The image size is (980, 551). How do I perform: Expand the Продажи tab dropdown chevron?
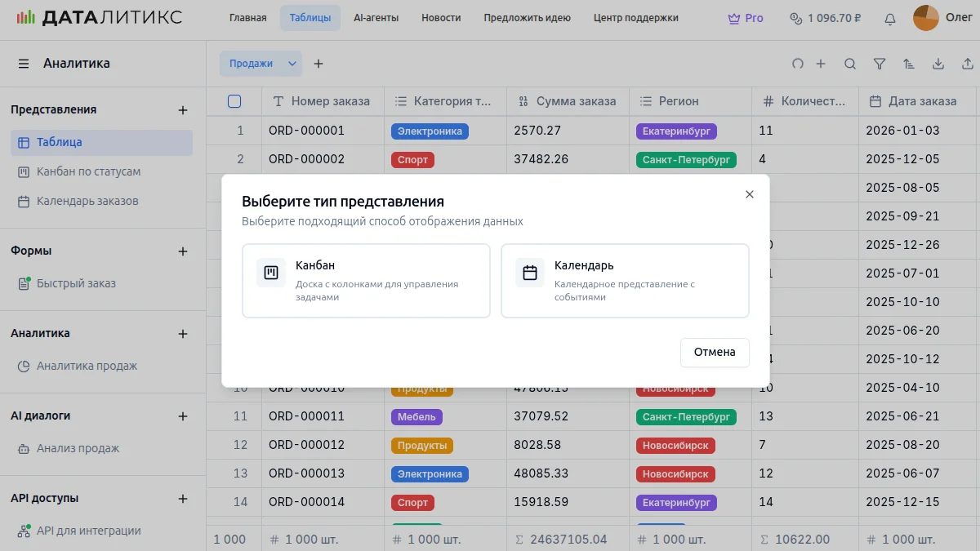click(292, 64)
